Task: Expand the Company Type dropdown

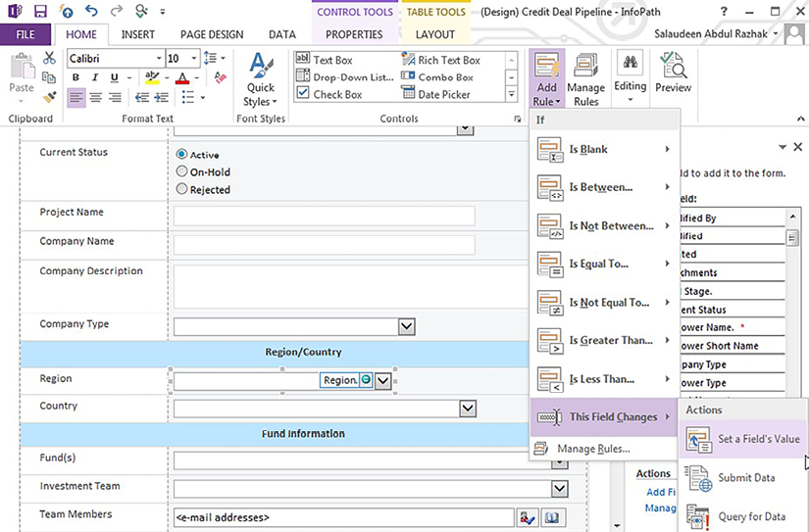Action: click(407, 326)
